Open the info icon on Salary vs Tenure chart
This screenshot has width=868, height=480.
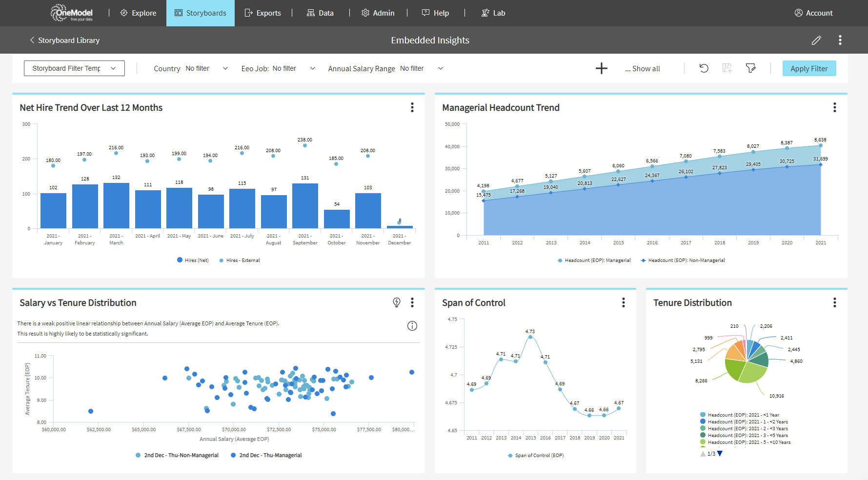click(412, 326)
